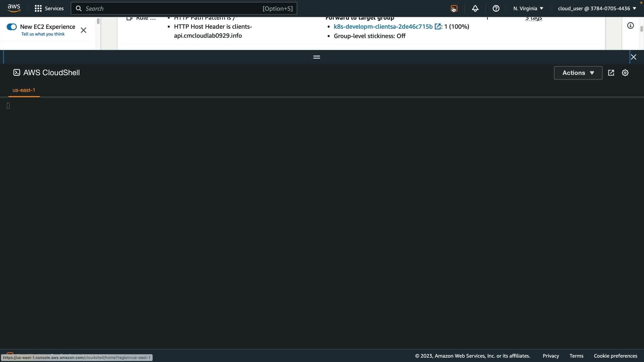Screen dimensions: 644x362
Task: Open CloudShell preferences gear icon
Action: (625, 73)
